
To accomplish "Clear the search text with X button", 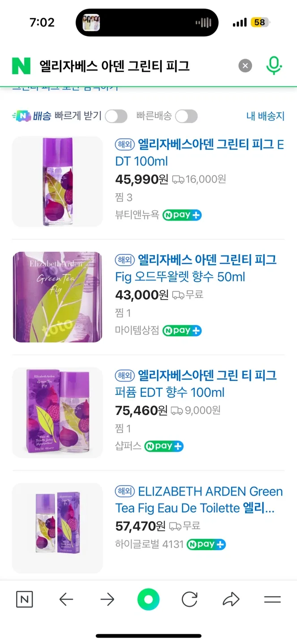I will tap(245, 66).
